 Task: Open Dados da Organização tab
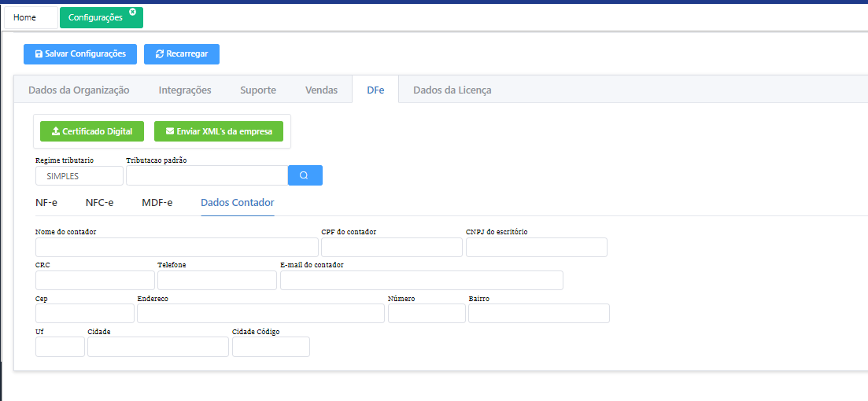79,90
